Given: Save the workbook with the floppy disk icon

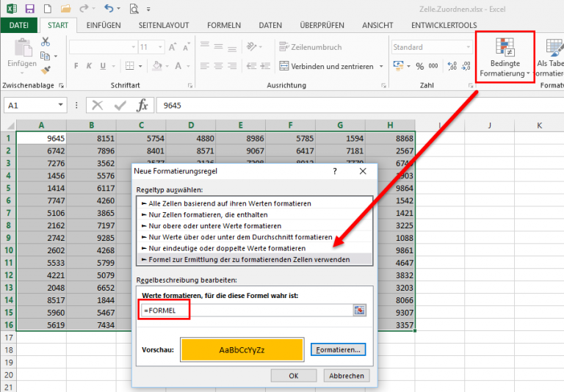Looking at the screenshot, I should [x=29, y=9].
